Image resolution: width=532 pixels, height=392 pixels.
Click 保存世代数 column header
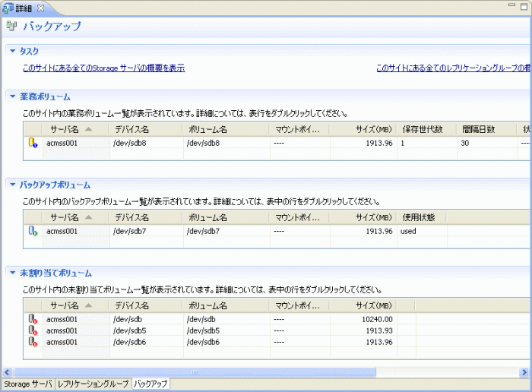pos(426,129)
